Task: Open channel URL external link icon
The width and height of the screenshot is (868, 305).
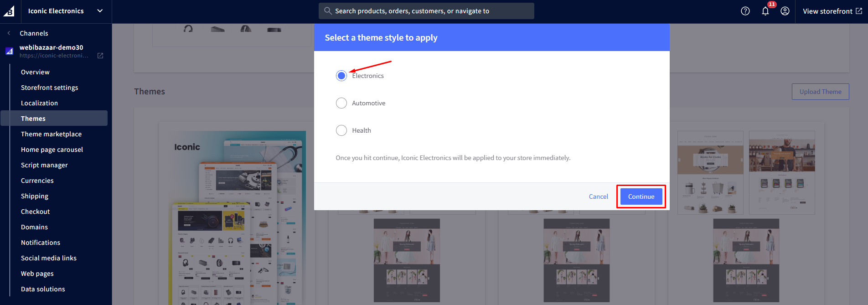Action: pyautogui.click(x=100, y=56)
